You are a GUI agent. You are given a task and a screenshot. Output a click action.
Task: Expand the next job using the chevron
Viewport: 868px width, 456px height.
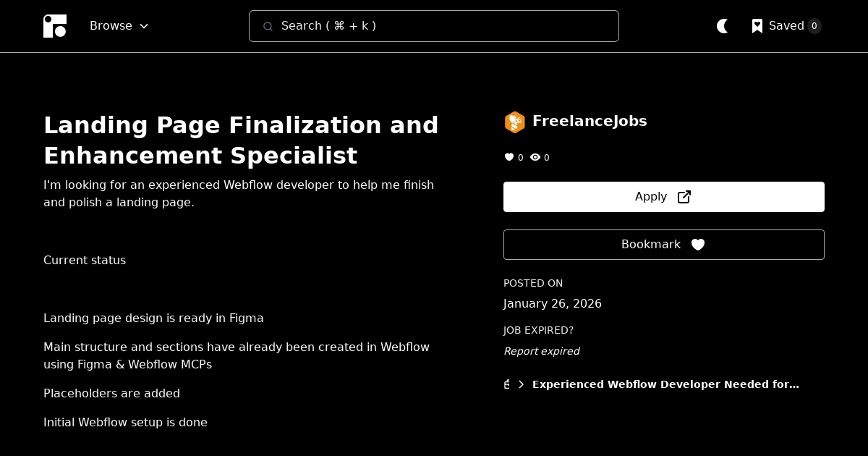tap(521, 384)
